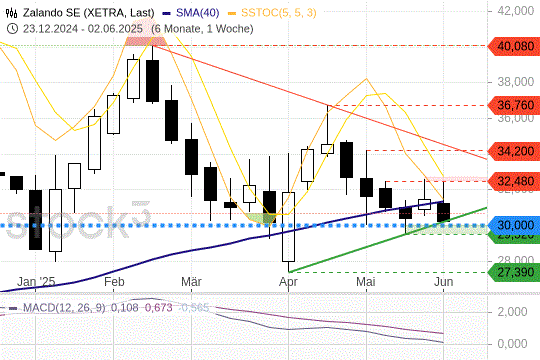The image size is (540, 360).
Task: Click the (6 Monate, 1 Woche) period text
Action: (202, 29)
